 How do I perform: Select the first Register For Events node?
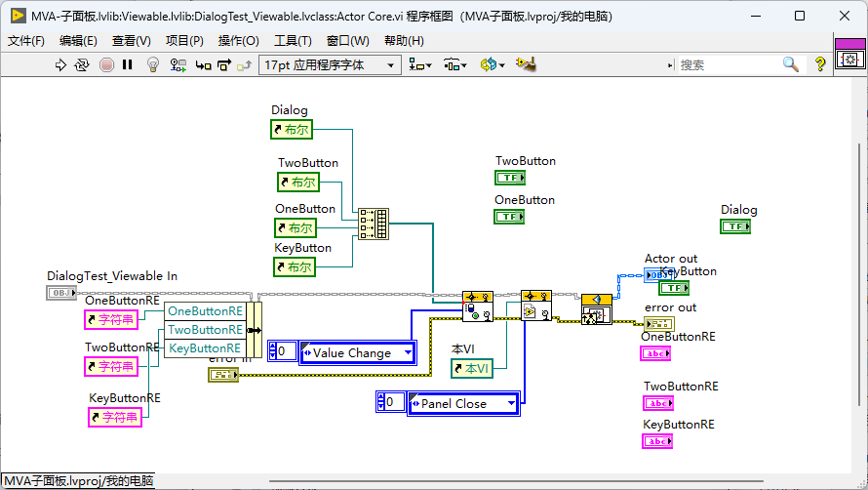(478, 306)
